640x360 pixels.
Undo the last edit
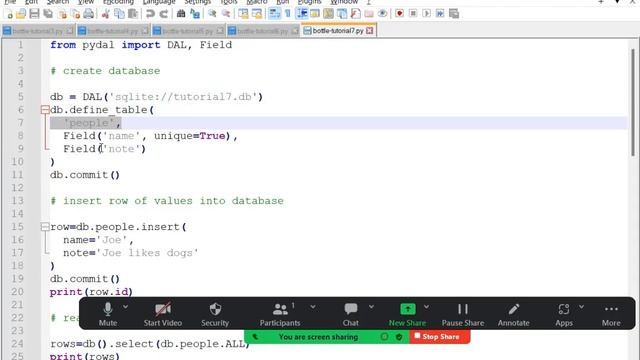(x=150, y=14)
